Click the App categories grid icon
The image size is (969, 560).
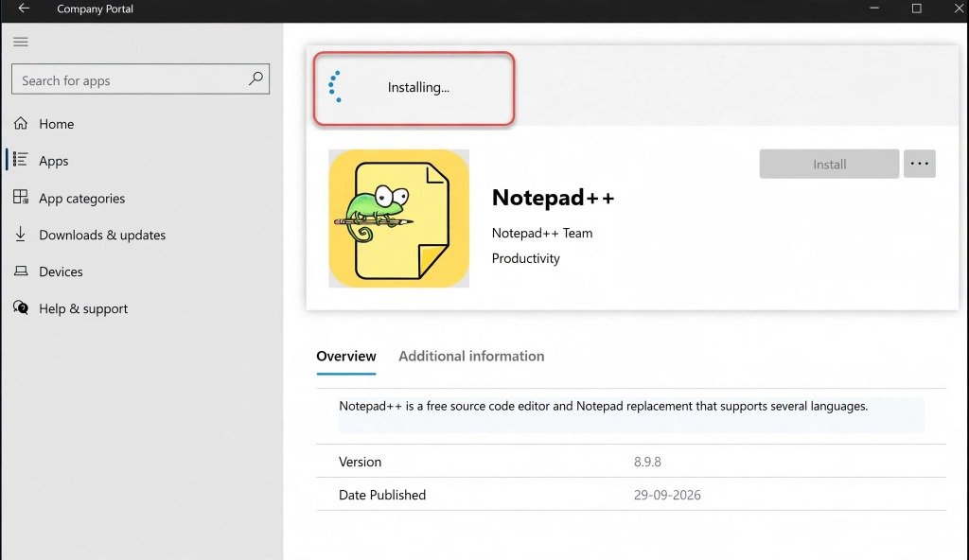(21, 197)
